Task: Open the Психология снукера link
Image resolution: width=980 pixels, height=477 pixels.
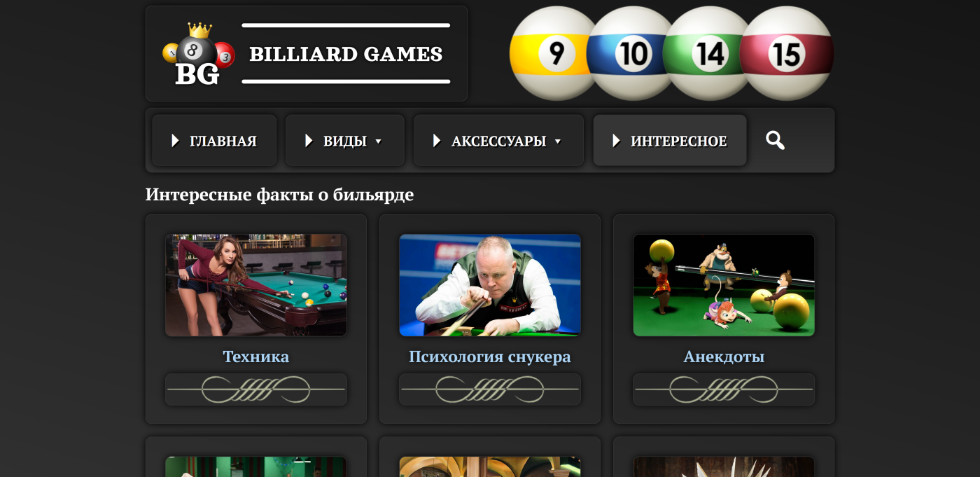Action: (490, 357)
